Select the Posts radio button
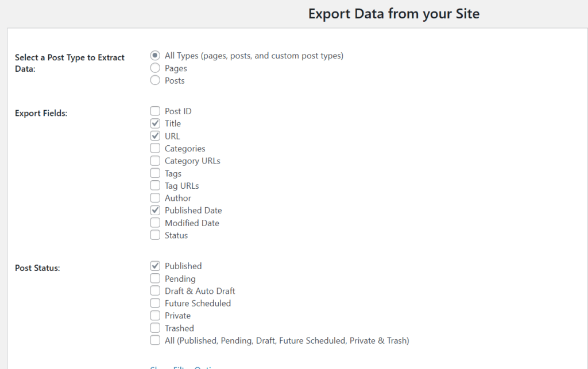The height and width of the screenshot is (369, 588). [x=155, y=81]
